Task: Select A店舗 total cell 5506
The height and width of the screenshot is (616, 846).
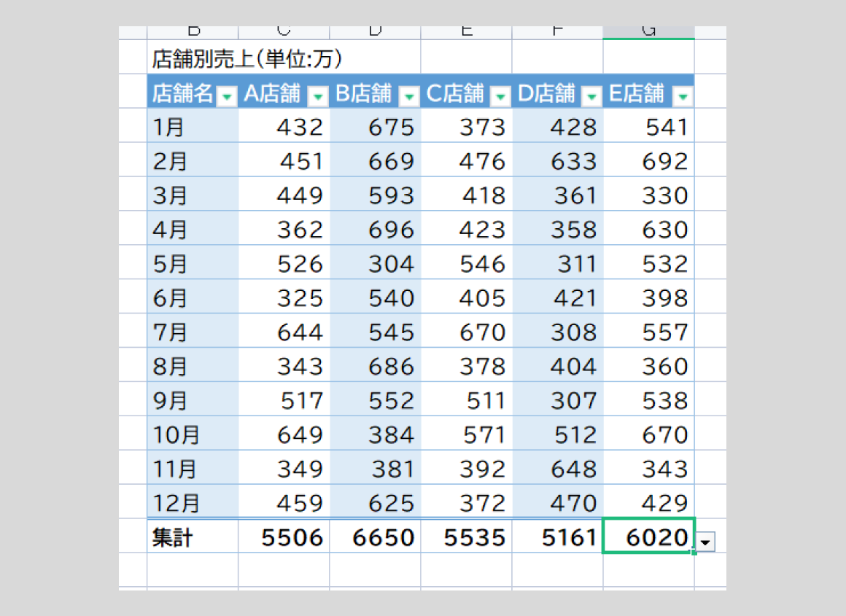Action: (284, 536)
